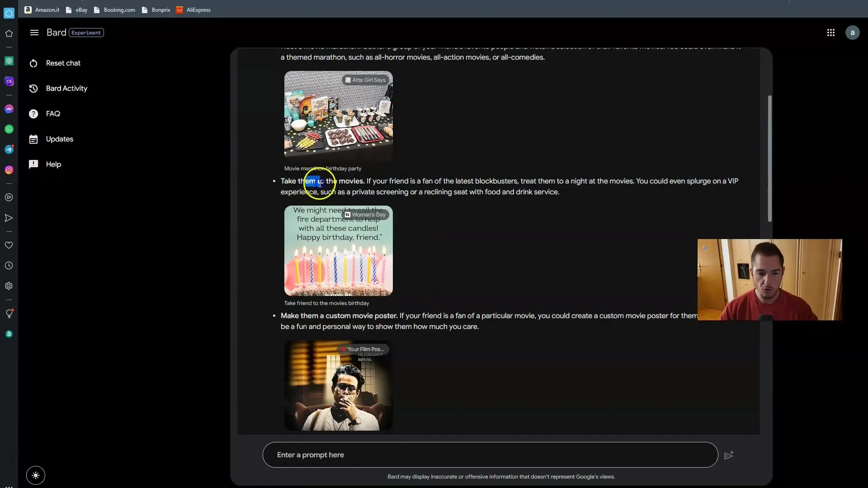Viewport: 868px width, 488px height.
Task: Open Updates section
Action: click(59, 138)
